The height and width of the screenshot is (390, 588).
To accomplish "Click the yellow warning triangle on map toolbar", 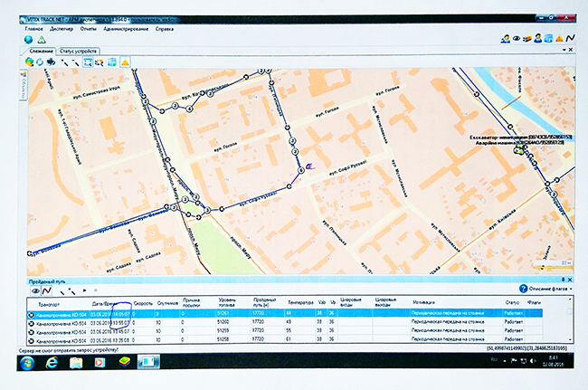I will 125,62.
